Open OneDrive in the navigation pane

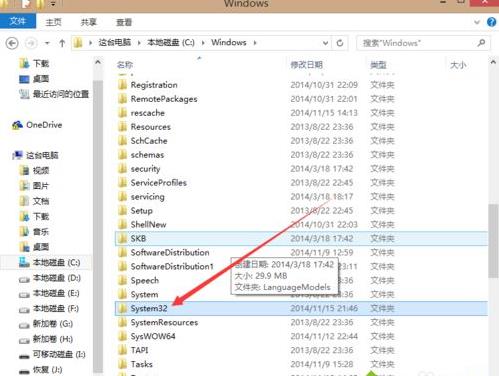click(37, 125)
